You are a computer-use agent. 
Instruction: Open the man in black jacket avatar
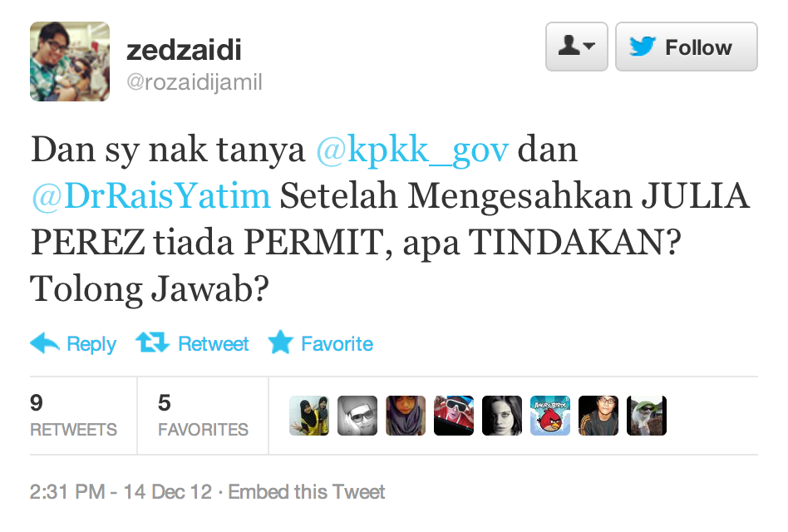coord(598,416)
